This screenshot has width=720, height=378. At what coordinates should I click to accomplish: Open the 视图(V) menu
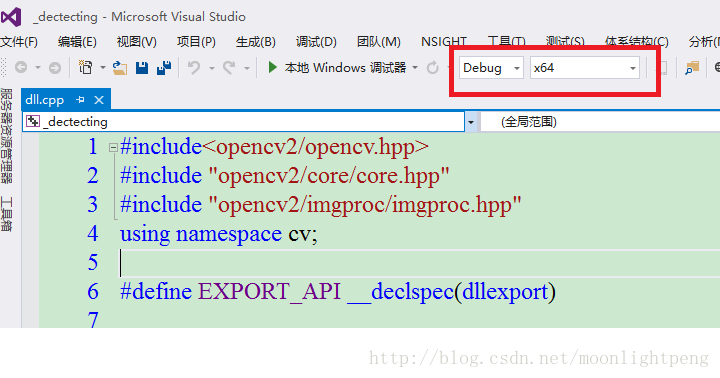click(x=136, y=42)
